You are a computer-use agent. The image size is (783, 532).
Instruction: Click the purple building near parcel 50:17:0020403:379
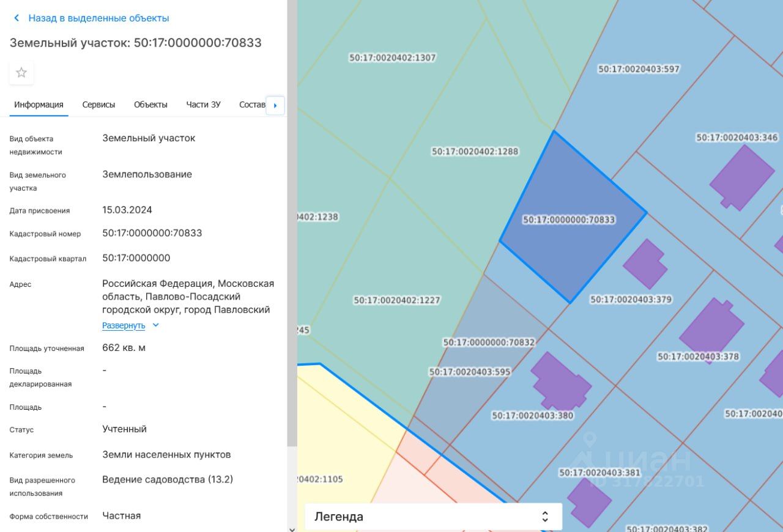(x=645, y=264)
